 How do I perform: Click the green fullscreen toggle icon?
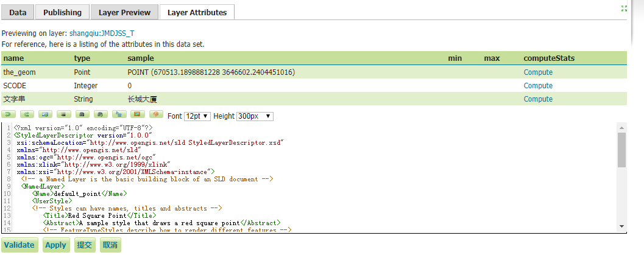point(625,8)
